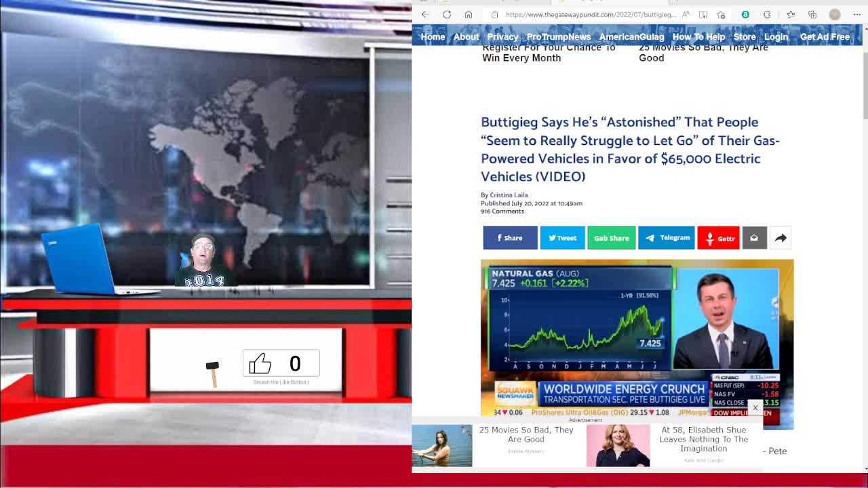Share the article on Telegram
The image size is (868, 488).
point(666,238)
